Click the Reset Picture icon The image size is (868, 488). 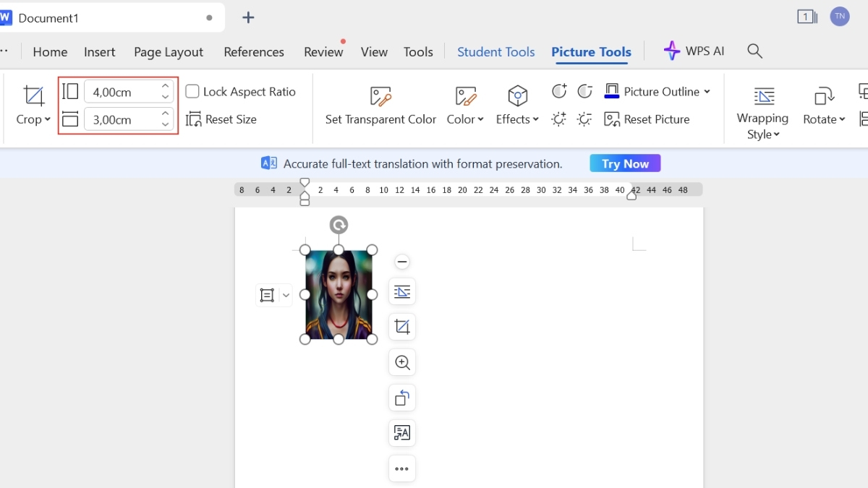(612, 119)
